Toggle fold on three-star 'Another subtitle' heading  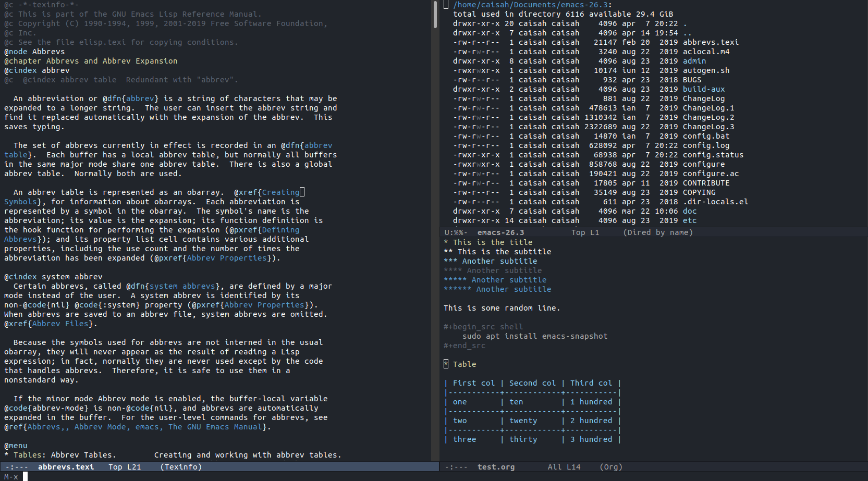point(490,261)
